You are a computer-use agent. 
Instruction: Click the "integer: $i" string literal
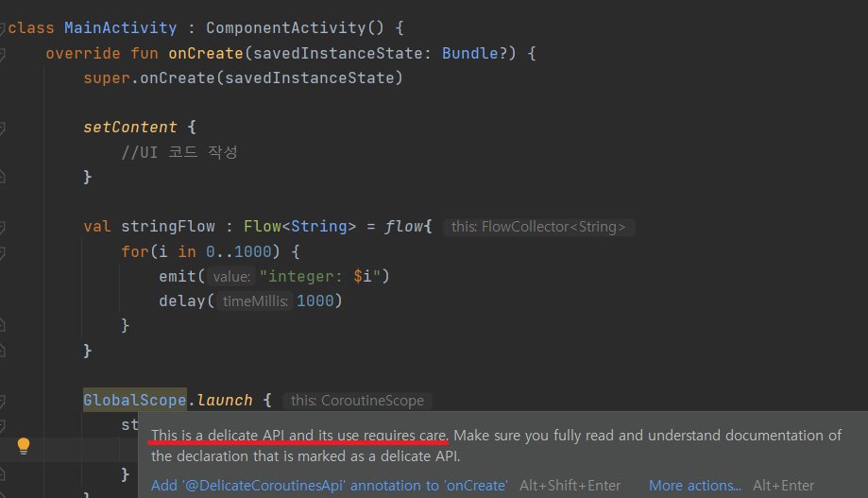(x=319, y=276)
